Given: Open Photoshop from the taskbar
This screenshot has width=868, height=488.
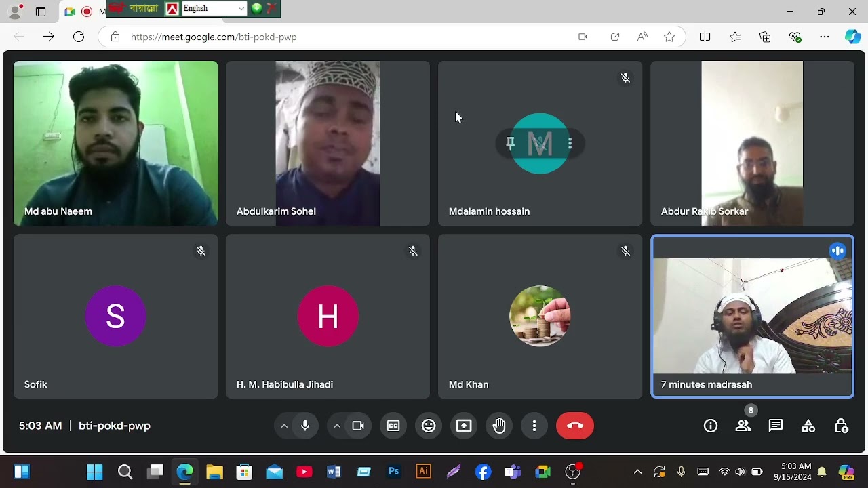Looking at the screenshot, I should click(393, 472).
